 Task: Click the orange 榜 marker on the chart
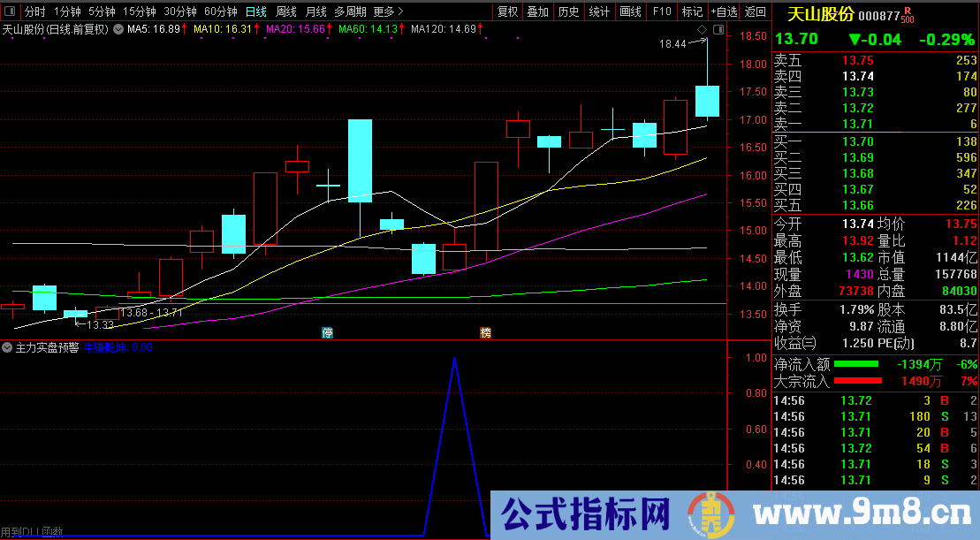pos(485,333)
